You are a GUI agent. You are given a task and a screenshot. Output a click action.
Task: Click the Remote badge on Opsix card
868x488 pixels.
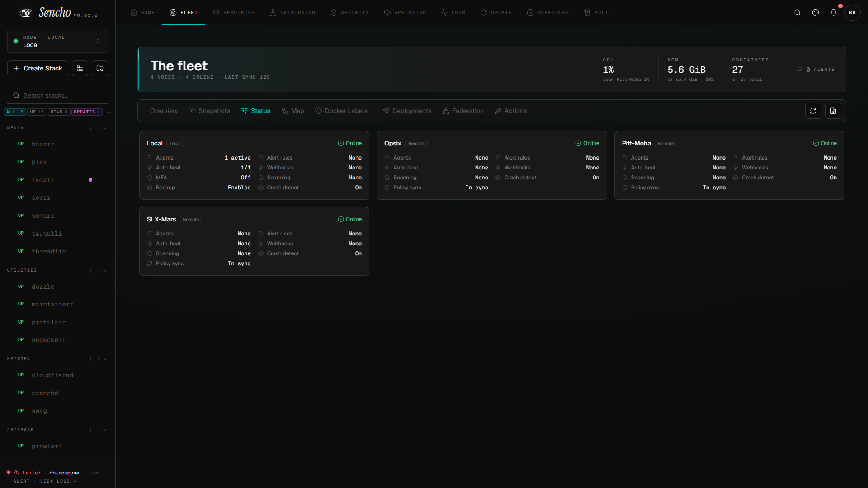coord(416,144)
